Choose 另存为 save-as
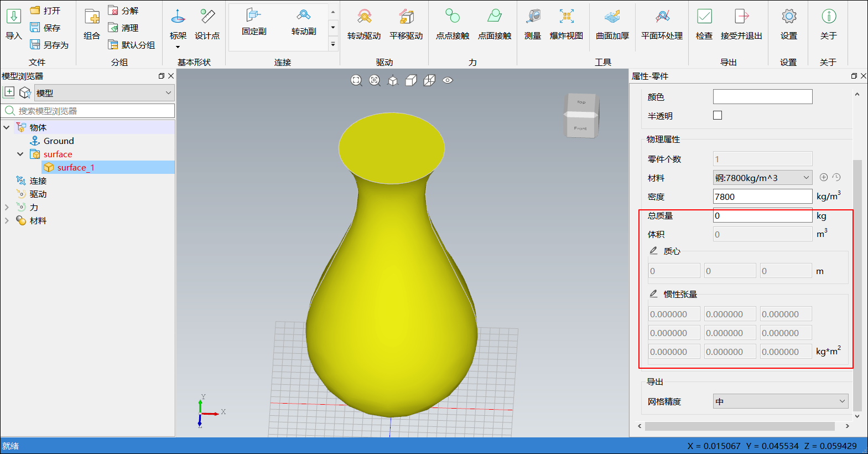 49,45
